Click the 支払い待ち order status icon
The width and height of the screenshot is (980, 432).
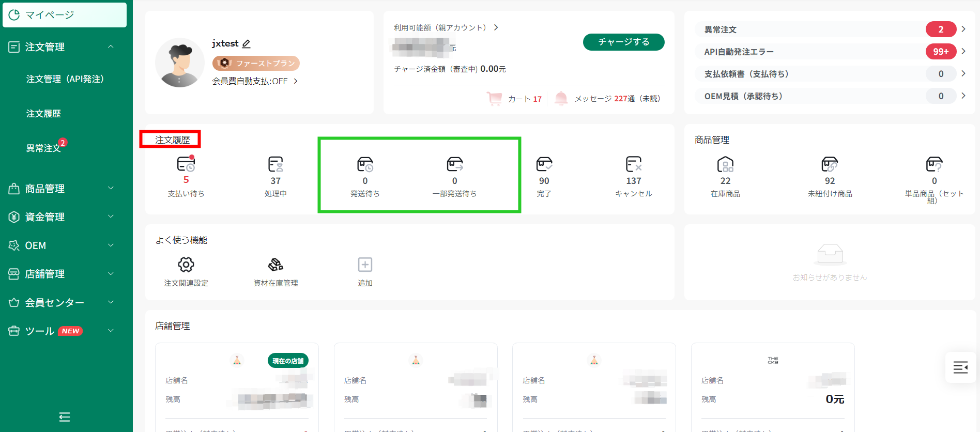[186, 164]
